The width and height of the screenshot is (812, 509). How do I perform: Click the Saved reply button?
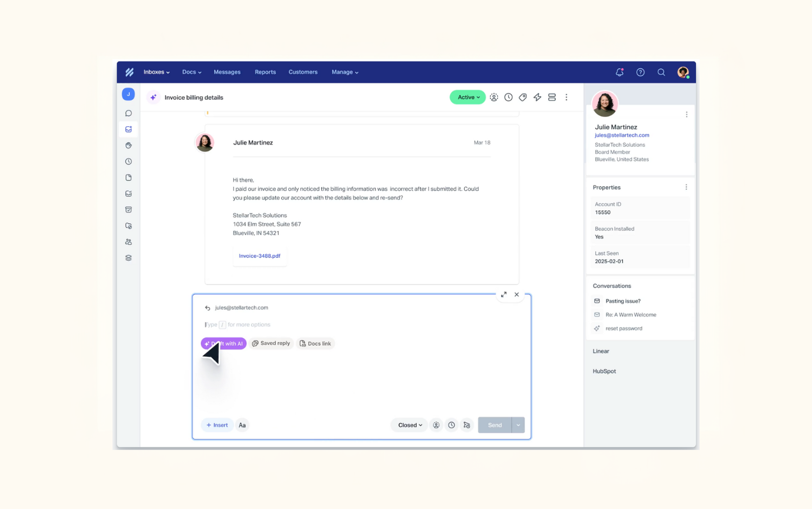[271, 344]
